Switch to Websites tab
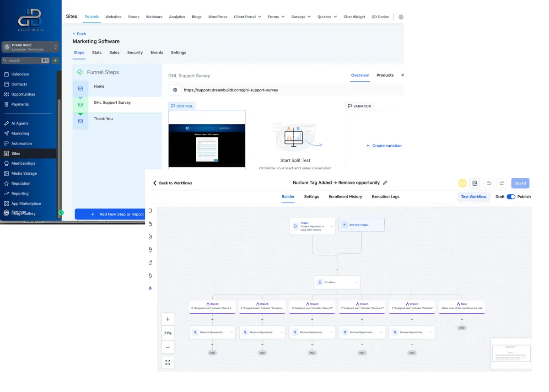 click(x=113, y=17)
